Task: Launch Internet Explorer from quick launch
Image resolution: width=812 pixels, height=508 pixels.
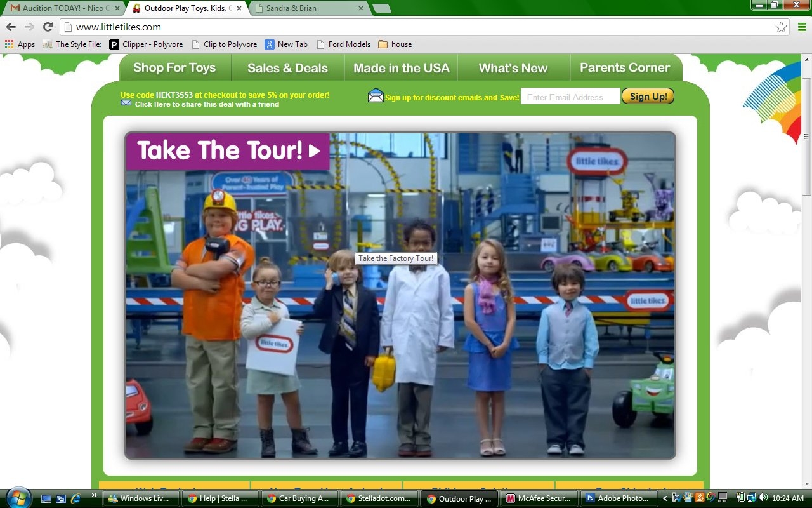Action: [x=76, y=498]
